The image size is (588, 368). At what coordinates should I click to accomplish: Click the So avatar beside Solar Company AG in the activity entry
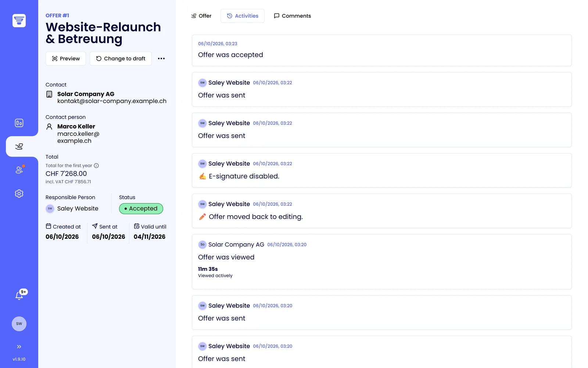pos(202,244)
